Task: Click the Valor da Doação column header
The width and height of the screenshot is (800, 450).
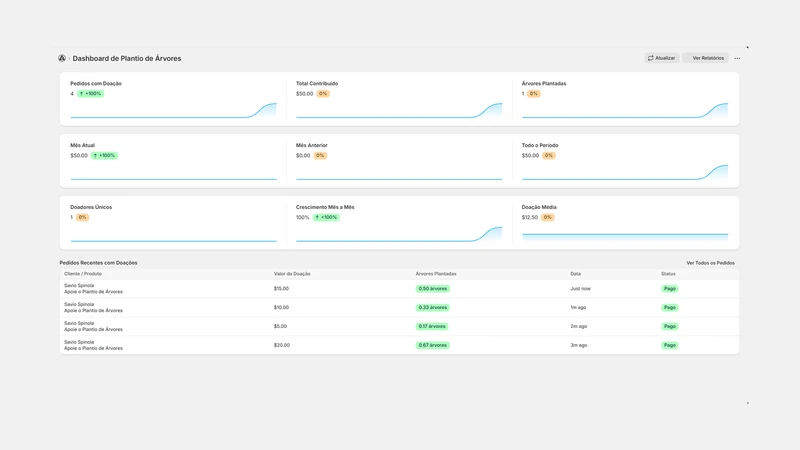Action: pyautogui.click(x=292, y=274)
